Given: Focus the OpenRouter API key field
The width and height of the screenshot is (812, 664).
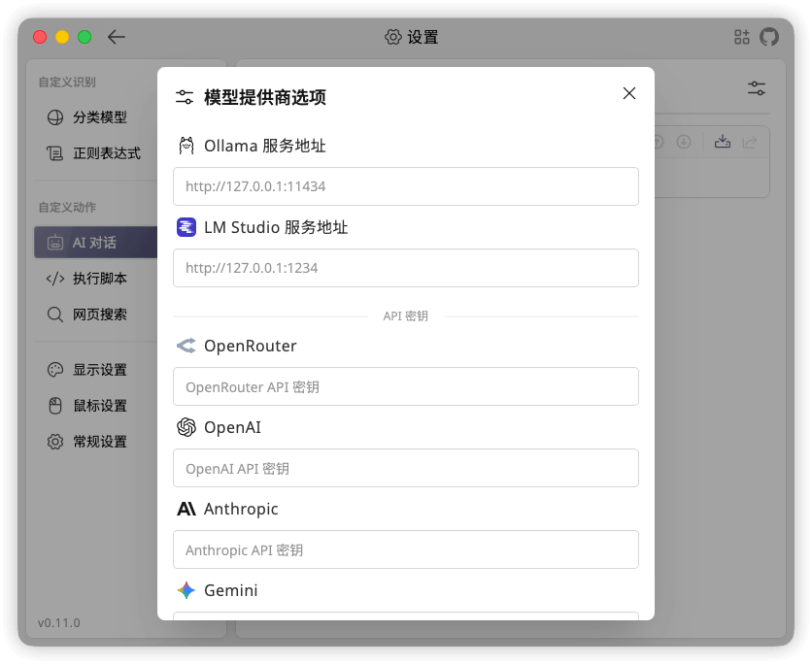Looking at the screenshot, I should coord(405,386).
